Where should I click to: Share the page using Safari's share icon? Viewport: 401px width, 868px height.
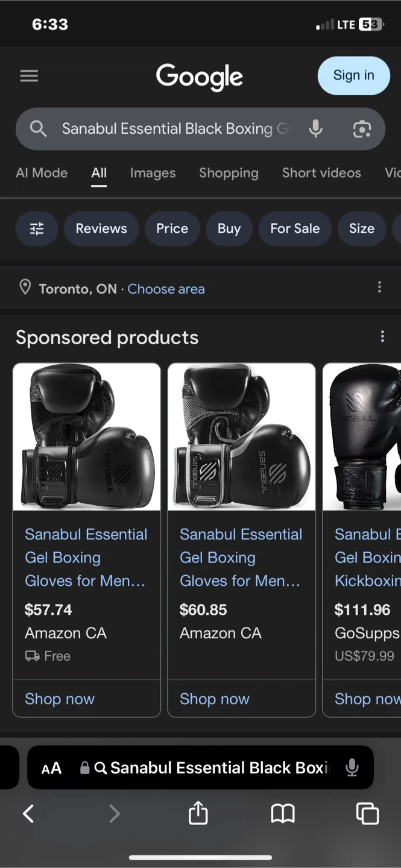198,813
